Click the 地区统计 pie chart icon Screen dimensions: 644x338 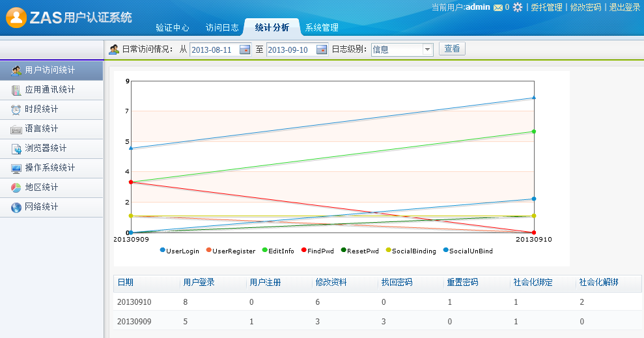coord(16,188)
